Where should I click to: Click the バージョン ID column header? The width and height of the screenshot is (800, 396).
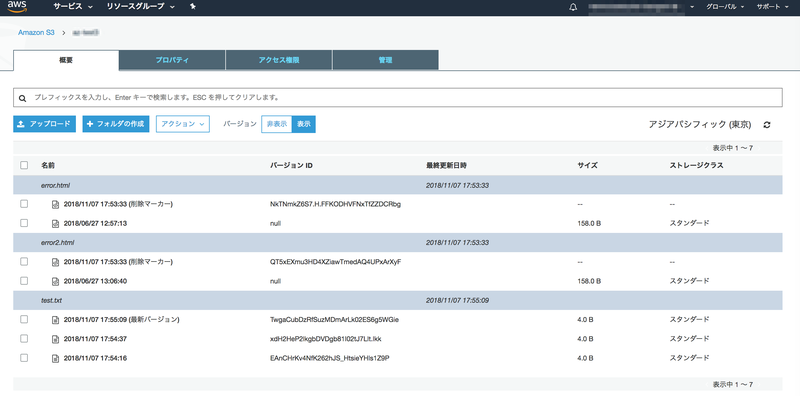(291, 165)
